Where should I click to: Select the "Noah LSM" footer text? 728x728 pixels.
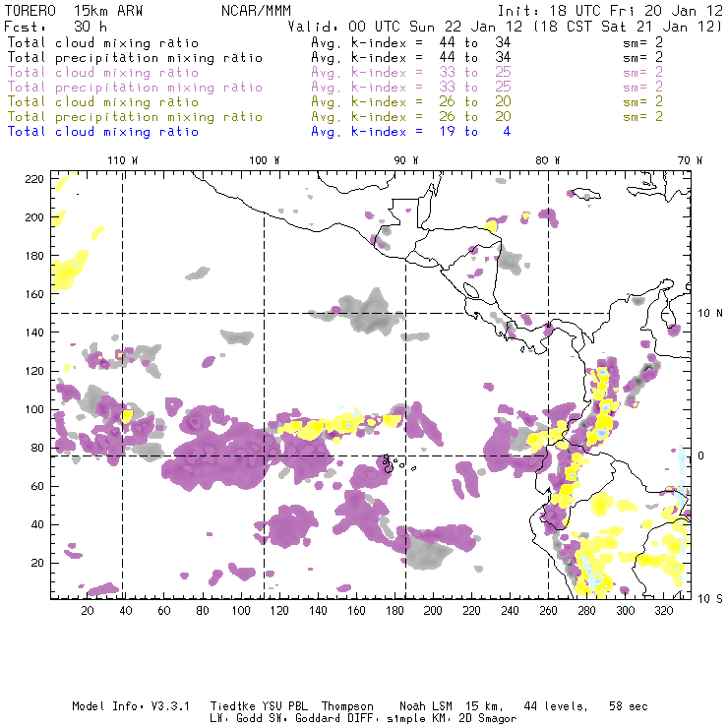[x=426, y=706]
